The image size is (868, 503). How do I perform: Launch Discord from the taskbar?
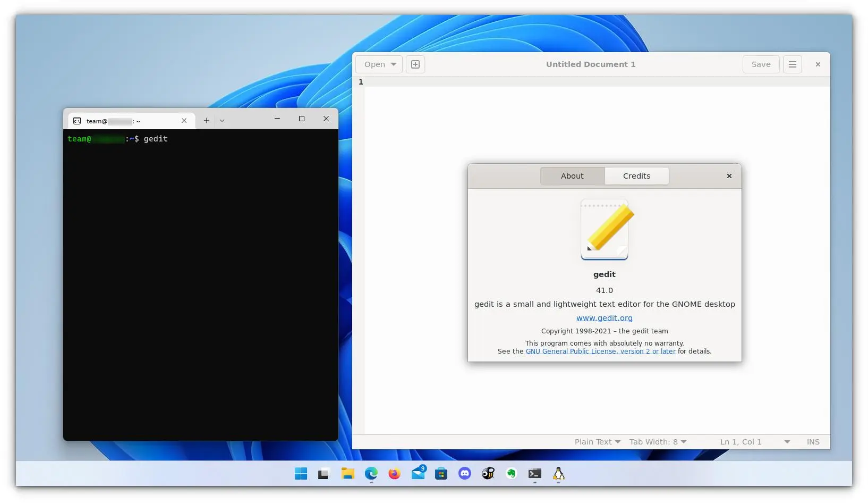(x=465, y=473)
